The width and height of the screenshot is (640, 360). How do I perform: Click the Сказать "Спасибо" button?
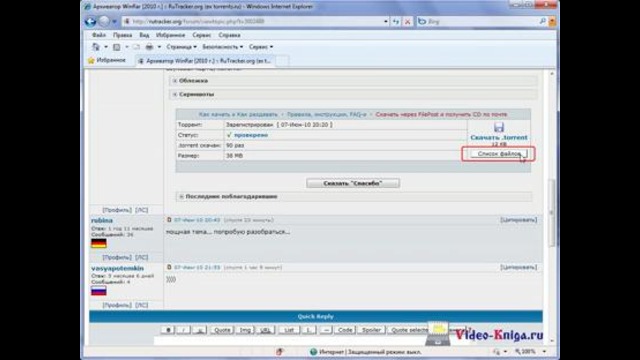click(x=353, y=183)
